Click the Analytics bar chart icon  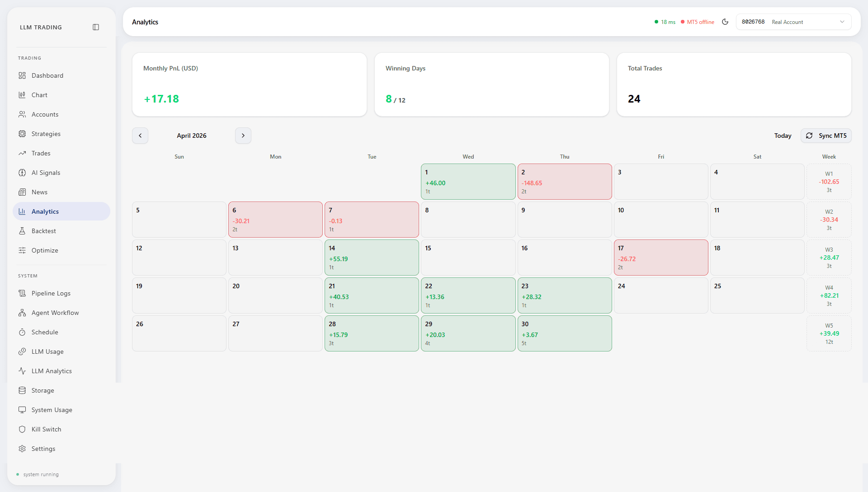tap(22, 211)
